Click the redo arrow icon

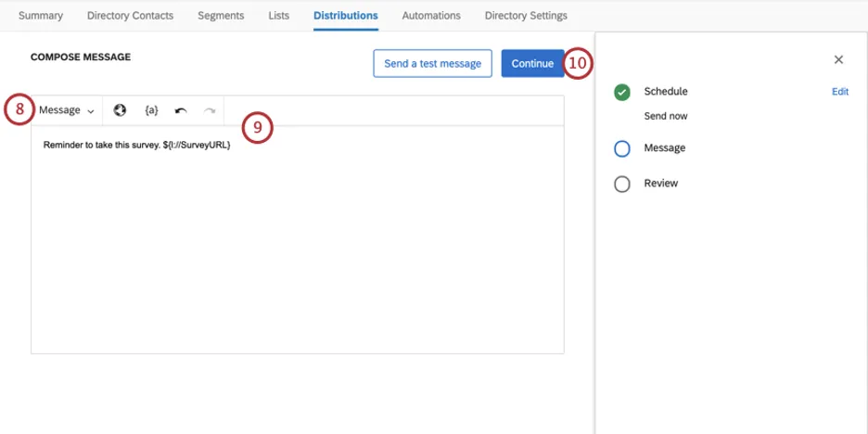click(x=210, y=110)
